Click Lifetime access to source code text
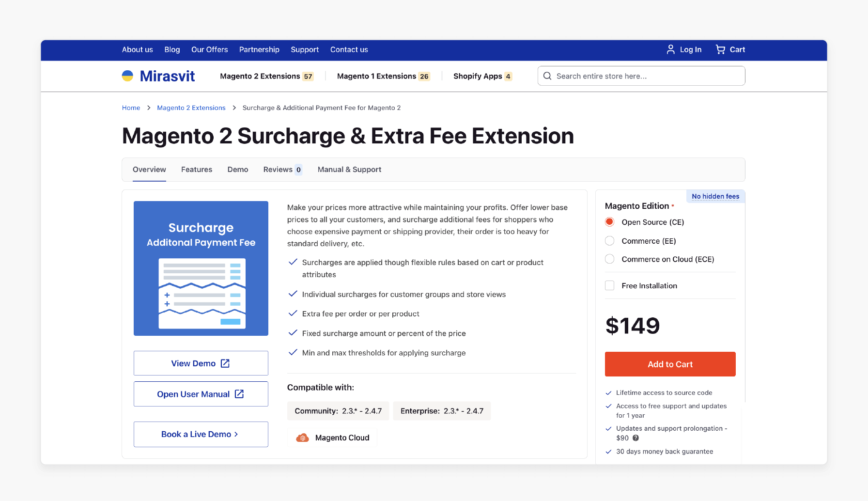Screen dimensions: 868x501 point(664,393)
